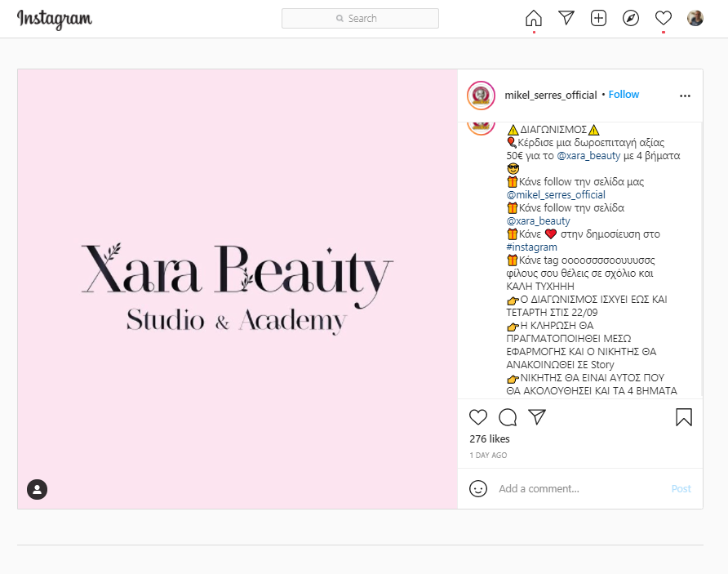The height and width of the screenshot is (574, 728).
Task: Click the ΚΑΛΗ ΤΥΧΗΗΗ caption text
Action: coord(540,286)
